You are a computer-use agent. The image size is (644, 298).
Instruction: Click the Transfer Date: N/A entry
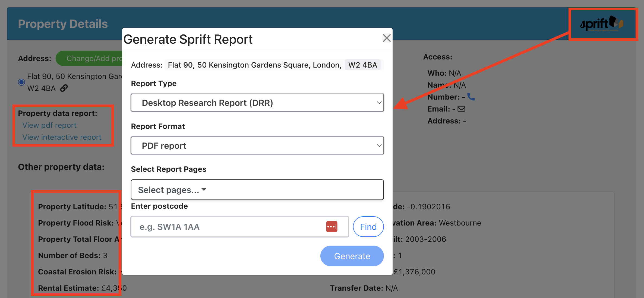364,288
